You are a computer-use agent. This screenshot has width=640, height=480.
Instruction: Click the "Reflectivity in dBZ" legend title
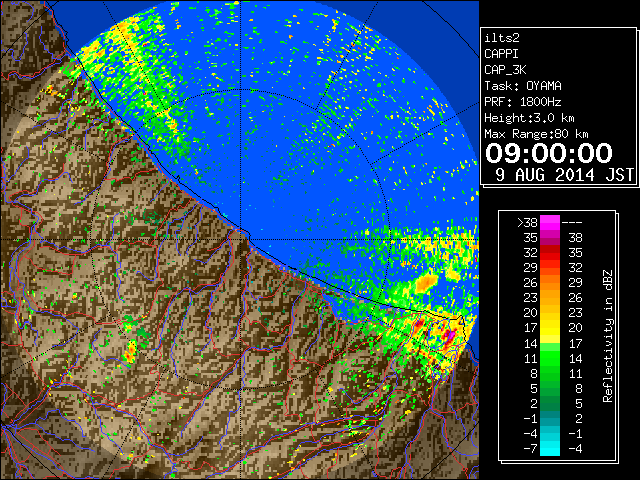608,336
